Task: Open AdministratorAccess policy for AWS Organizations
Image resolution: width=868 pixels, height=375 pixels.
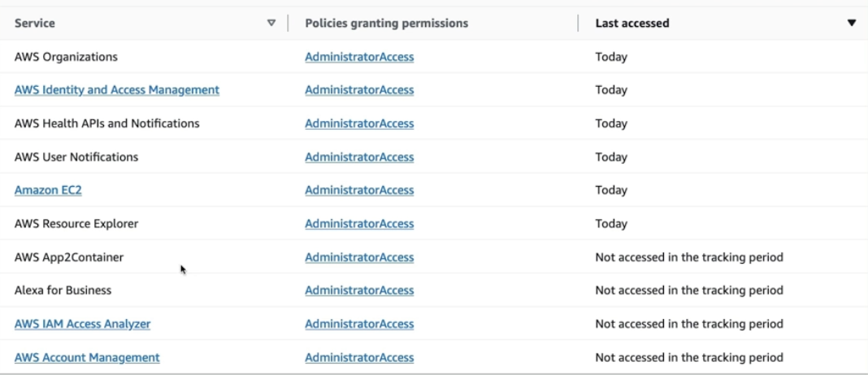Action: (359, 57)
